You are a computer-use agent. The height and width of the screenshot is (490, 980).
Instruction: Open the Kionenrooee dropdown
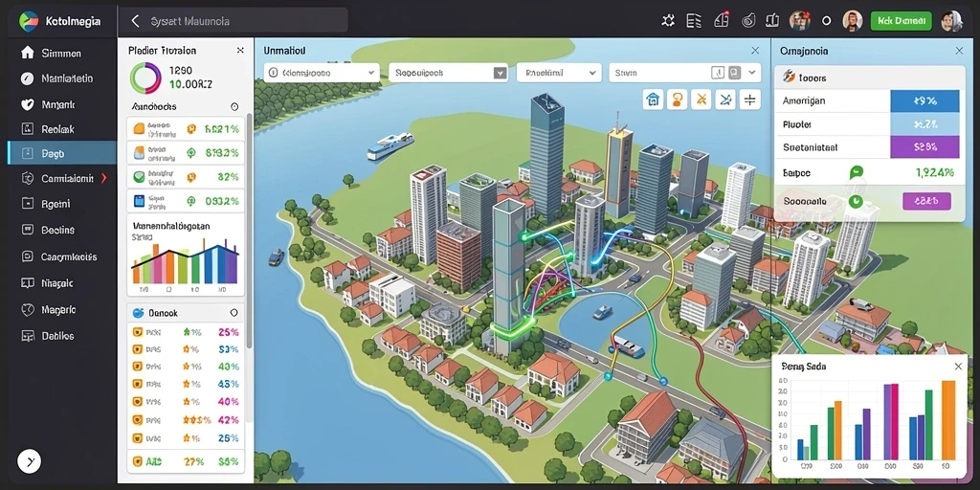322,73
